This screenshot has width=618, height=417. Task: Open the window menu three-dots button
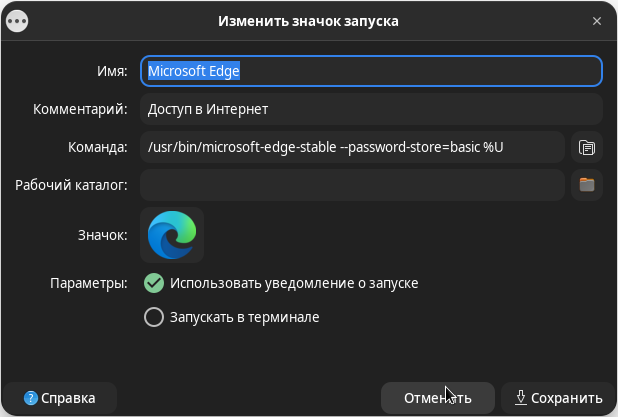[x=17, y=21]
